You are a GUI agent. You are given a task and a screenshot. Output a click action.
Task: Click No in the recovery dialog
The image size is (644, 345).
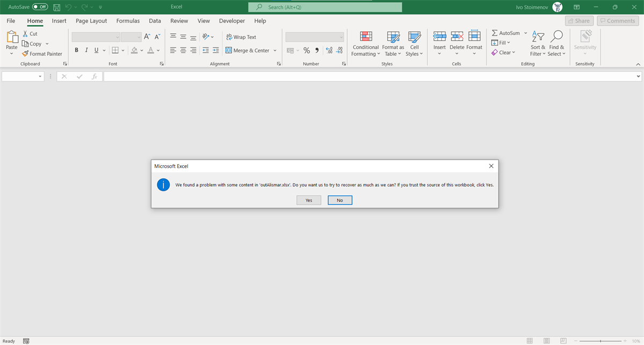pos(339,200)
